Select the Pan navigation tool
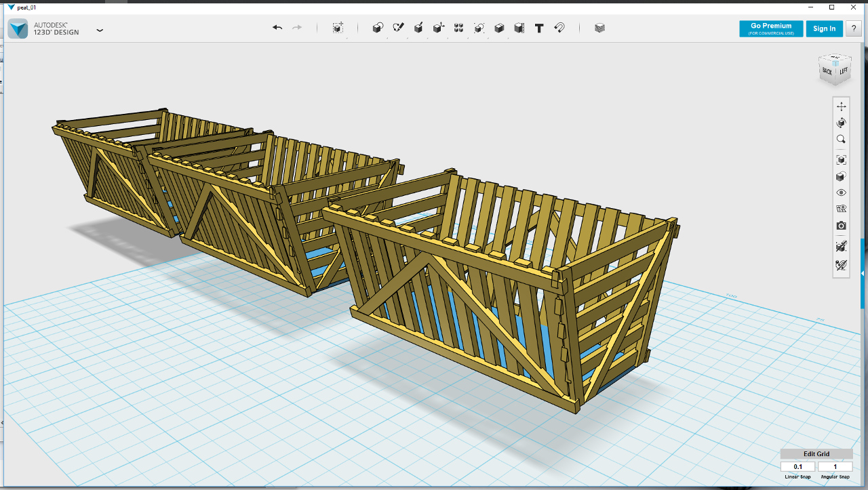 842,106
